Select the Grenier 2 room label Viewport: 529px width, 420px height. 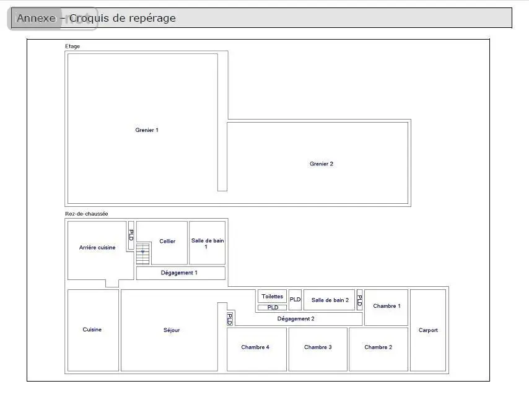(321, 164)
